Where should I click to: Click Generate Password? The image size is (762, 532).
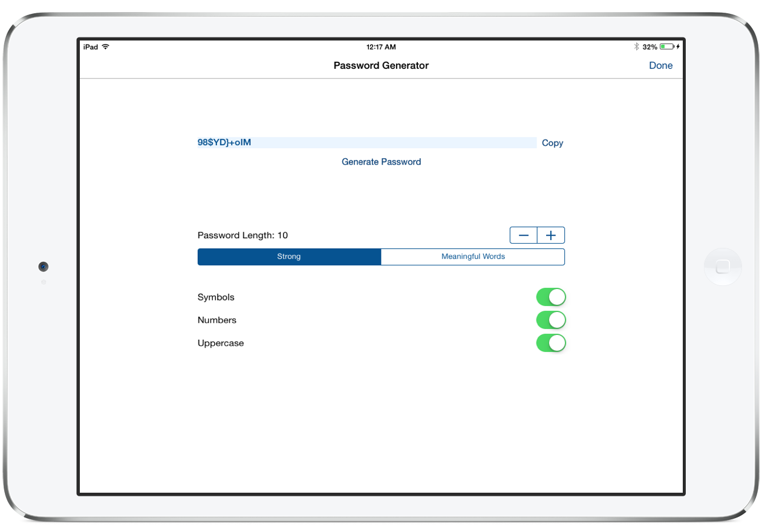381,161
